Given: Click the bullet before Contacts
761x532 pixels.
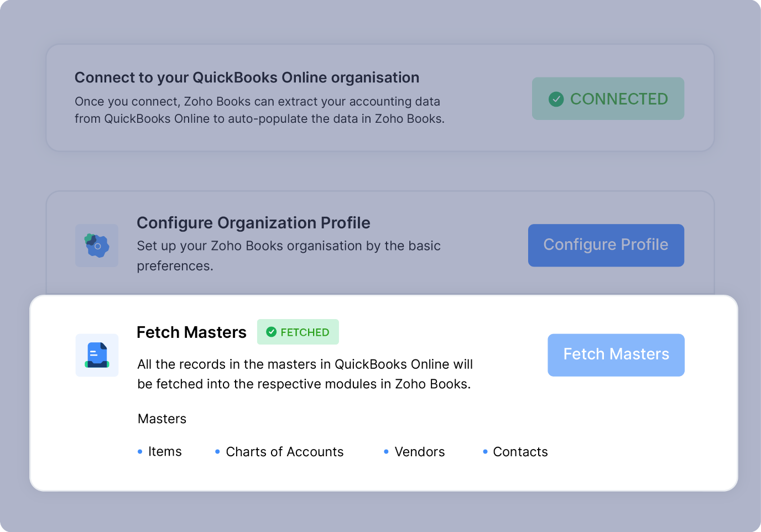Looking at the screenshot, I should (484, 452).
